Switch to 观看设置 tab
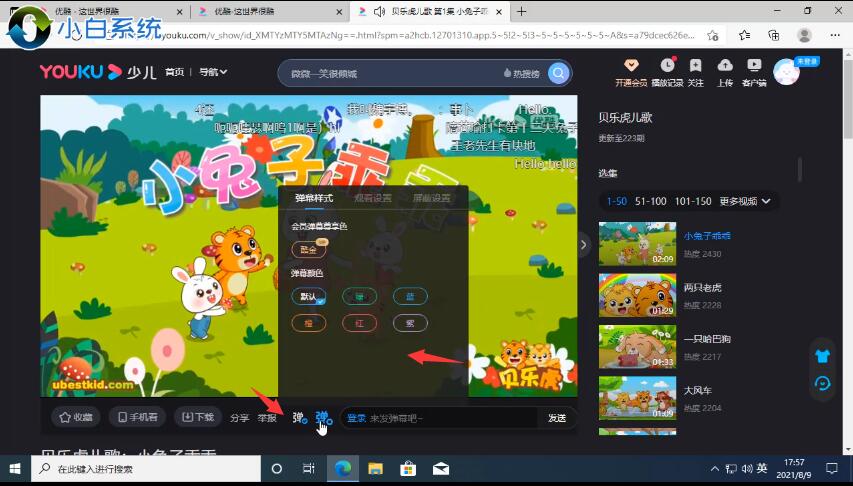The height and width of the screenshot is (486, 853). tap(373, 198)
